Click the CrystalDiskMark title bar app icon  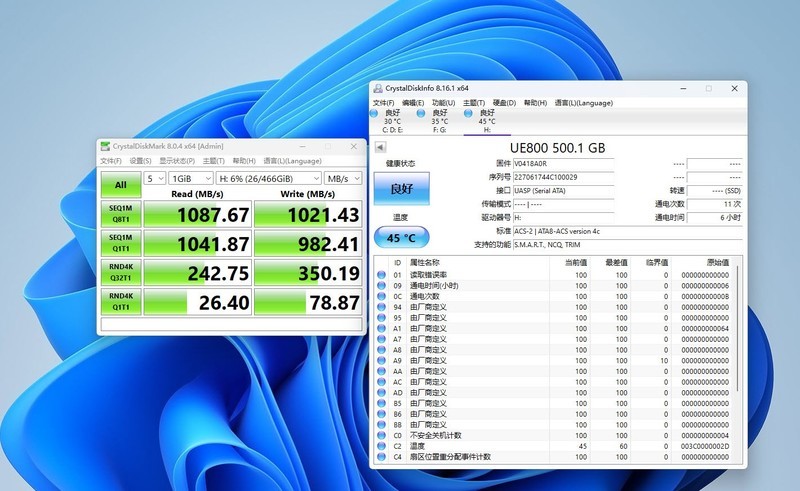click(105, 146)
